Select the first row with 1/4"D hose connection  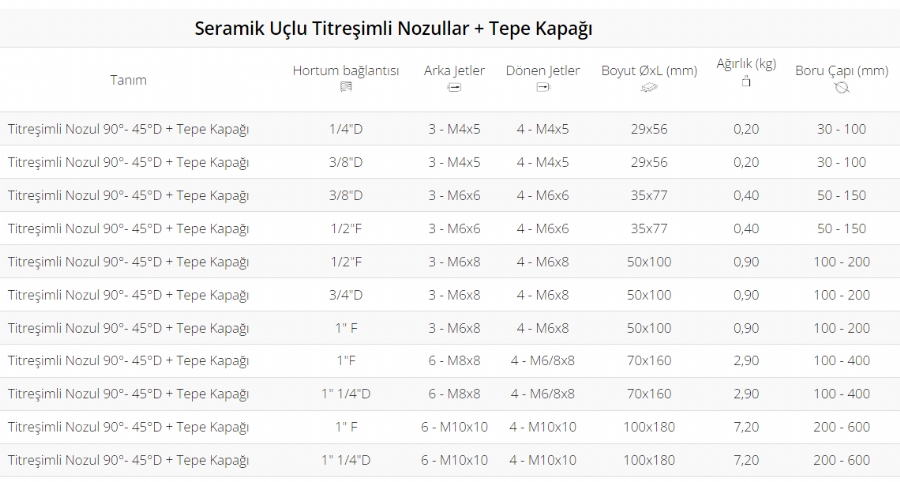[x=450, y=129]
